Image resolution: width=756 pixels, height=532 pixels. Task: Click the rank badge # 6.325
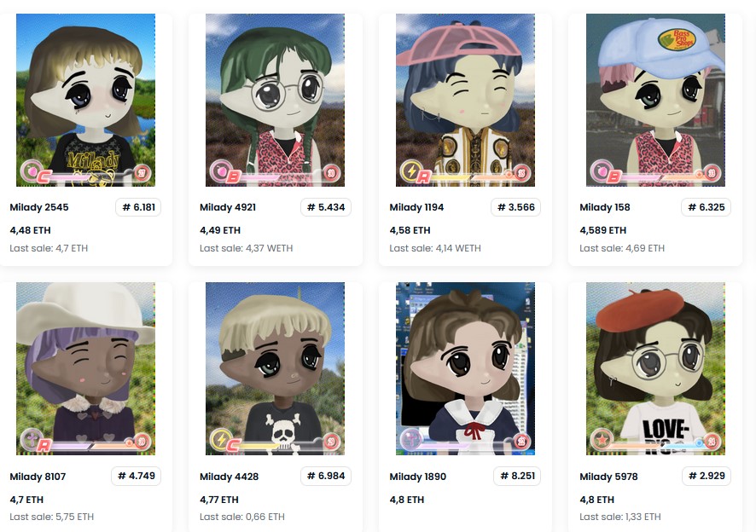coord(707,207)
